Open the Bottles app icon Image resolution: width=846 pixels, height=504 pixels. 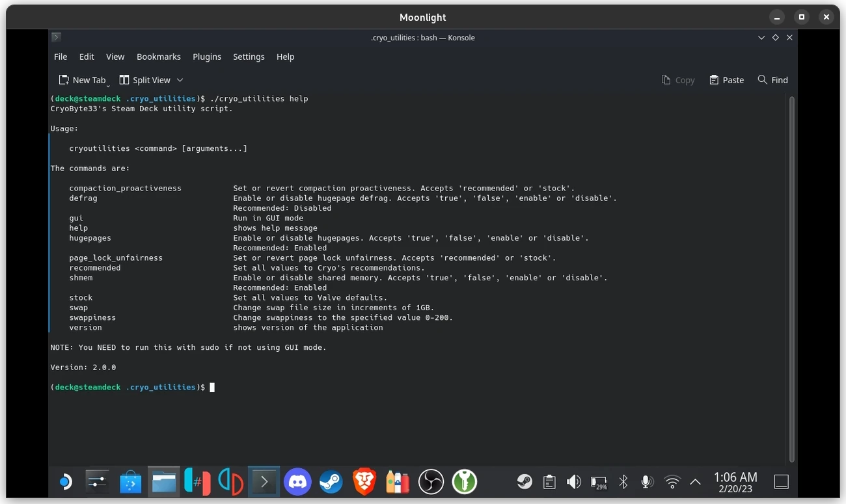tap(398, 482)
